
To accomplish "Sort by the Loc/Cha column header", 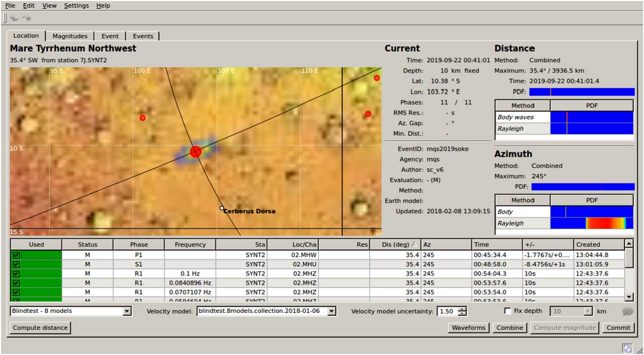I will [x=293, y=244].
